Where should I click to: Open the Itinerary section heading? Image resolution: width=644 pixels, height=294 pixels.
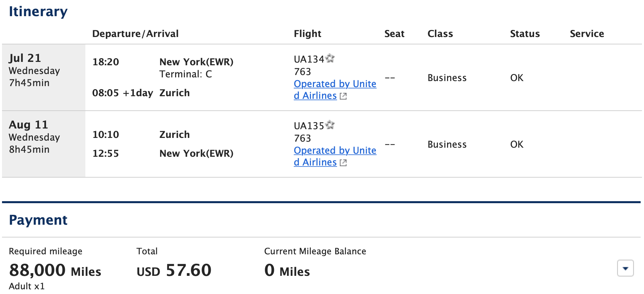pos(38,11)
